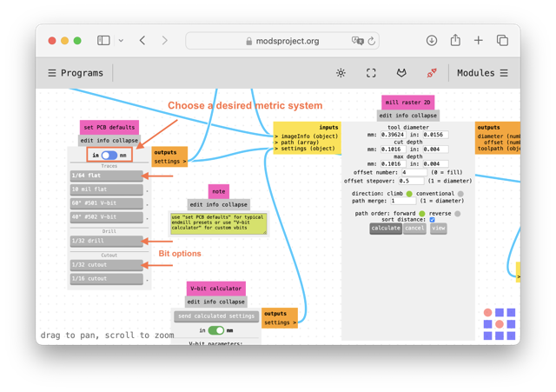
Task: Open the Modules hamburger menu
Action: point(504,73)
